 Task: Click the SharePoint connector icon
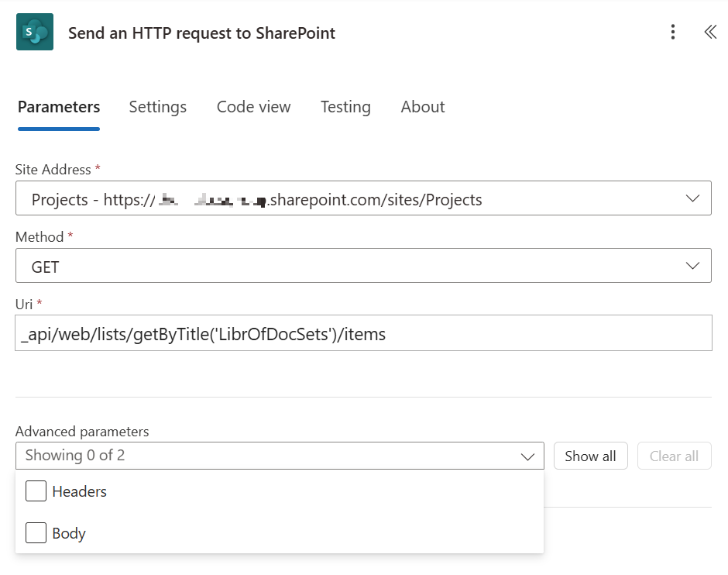[34, 32]
